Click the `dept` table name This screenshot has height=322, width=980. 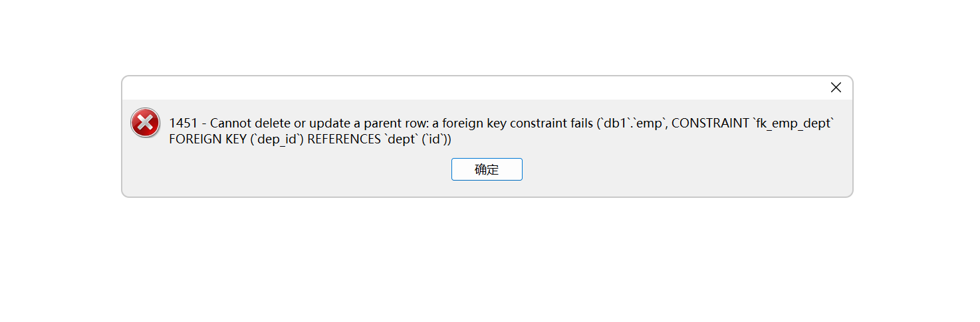pyautogui.click(x=400, y=139)
